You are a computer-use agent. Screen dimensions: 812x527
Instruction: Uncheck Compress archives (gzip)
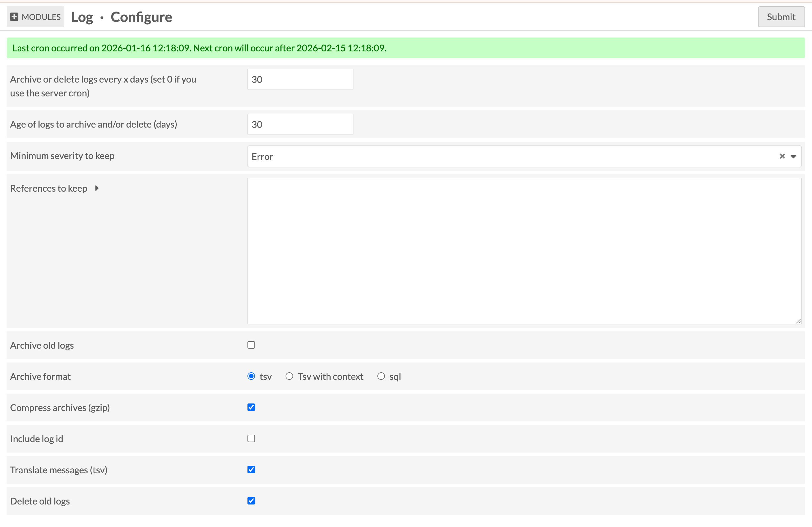click(x=251, y=407)
